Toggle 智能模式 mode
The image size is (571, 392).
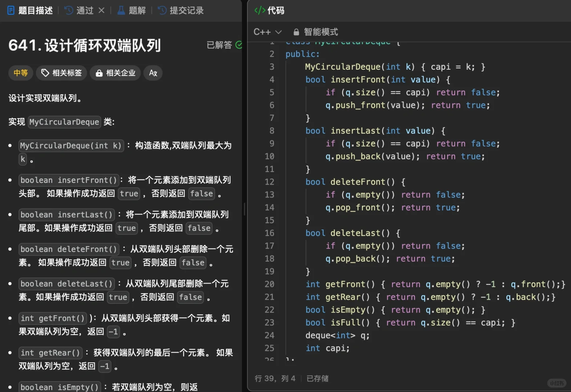(316, 32)
